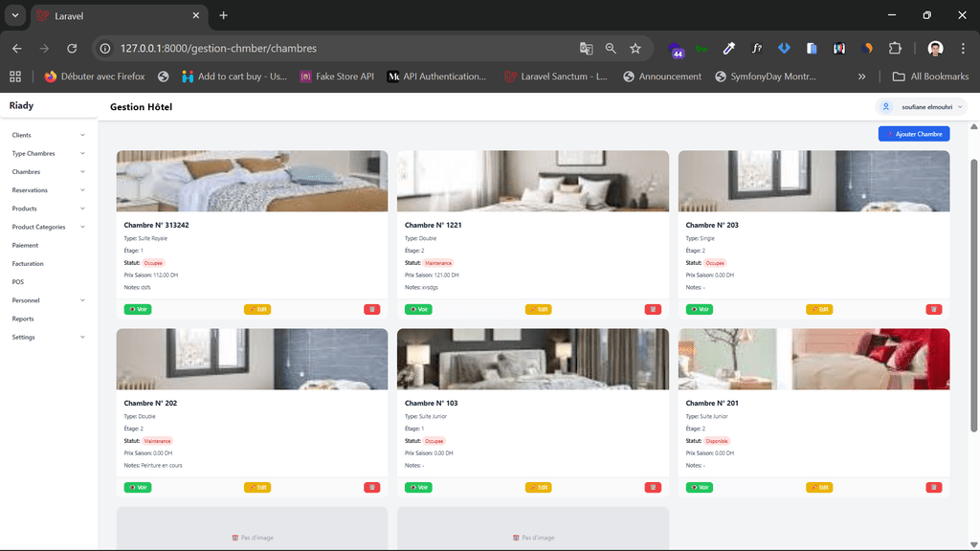
Task: Open Chambre N° 1221 room photo
Action: [532, 181]
